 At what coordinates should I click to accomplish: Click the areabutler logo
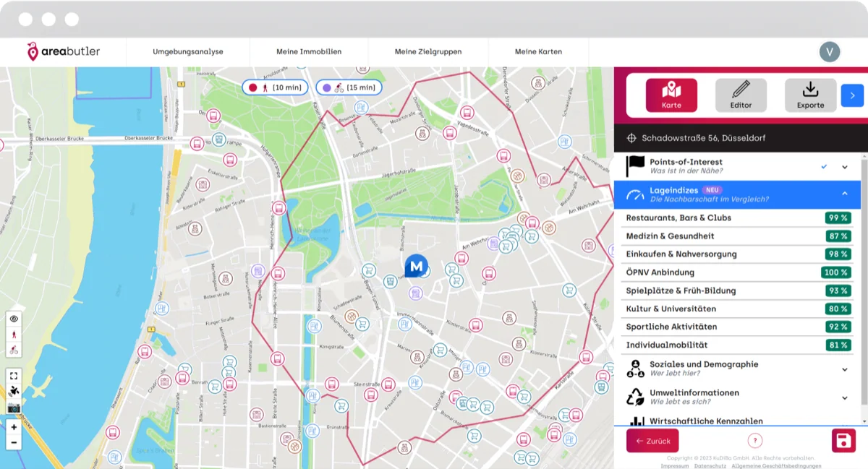tap(64, 51)
